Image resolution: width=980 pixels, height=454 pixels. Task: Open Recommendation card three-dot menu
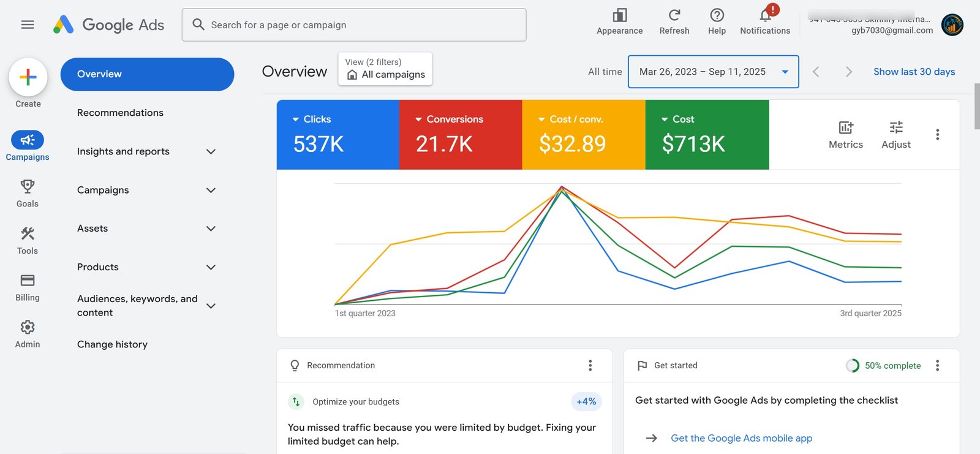click(x=590, y=365)
